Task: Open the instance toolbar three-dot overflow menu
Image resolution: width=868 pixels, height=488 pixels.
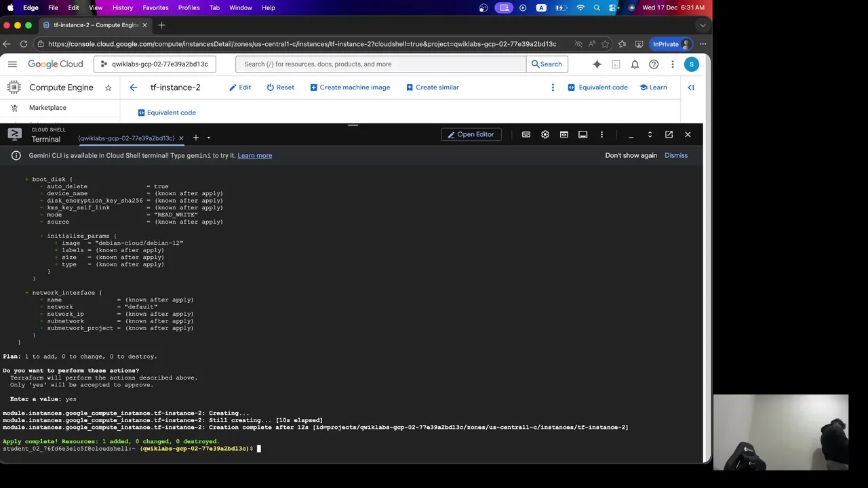Action: click(553, 87)
